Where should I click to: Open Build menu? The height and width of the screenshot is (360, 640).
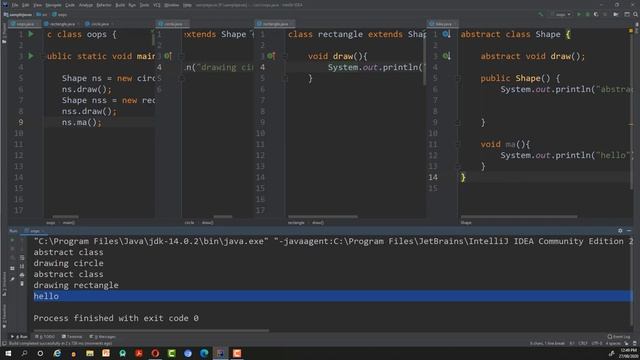(x=120, y=5)
